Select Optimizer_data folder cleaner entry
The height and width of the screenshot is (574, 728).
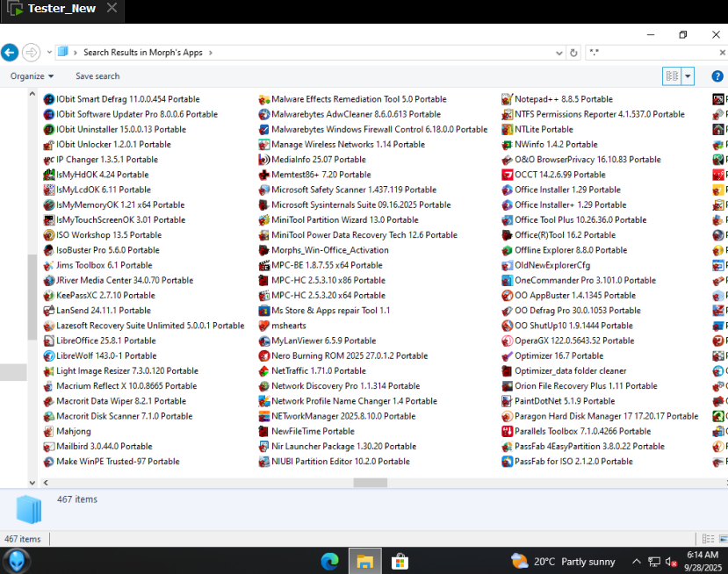(565, 371)
